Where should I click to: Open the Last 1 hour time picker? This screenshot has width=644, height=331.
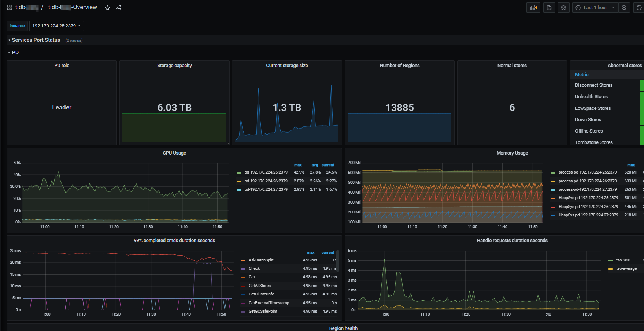click(x=595, y=8)
